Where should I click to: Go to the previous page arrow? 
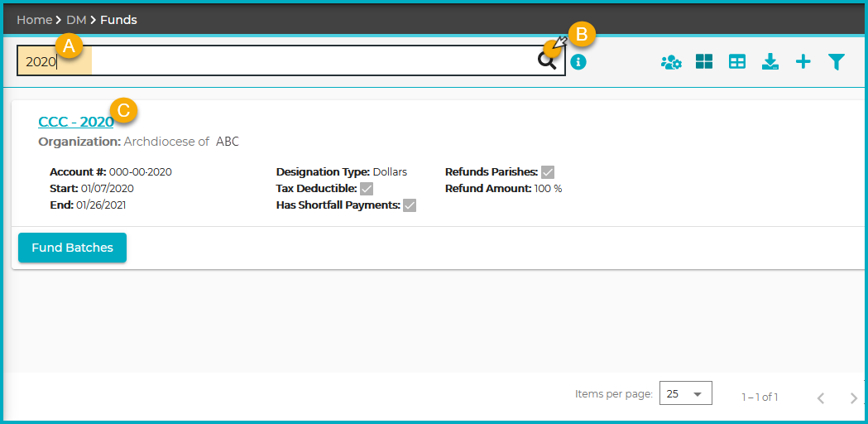[821, 398]
